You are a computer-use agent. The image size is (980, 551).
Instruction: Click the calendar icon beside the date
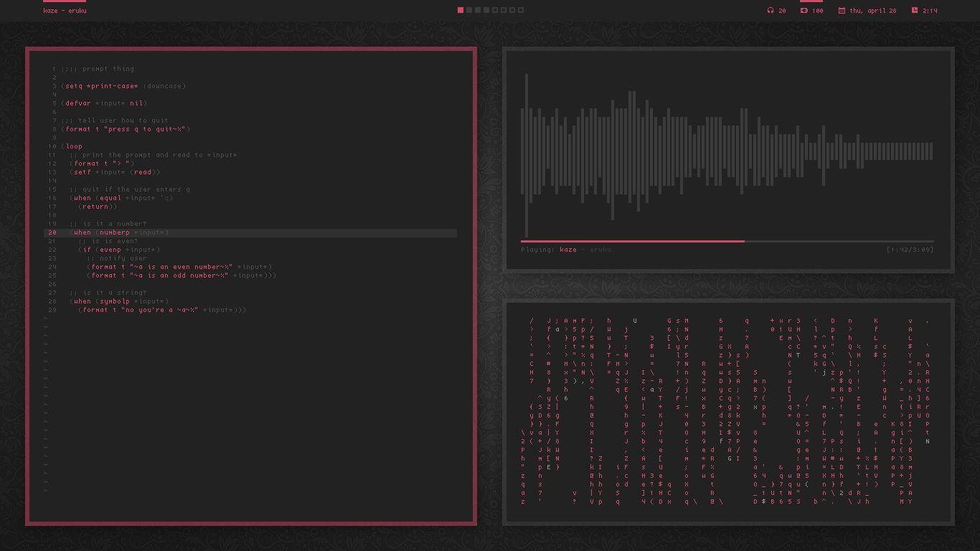(x=842, y=10)
